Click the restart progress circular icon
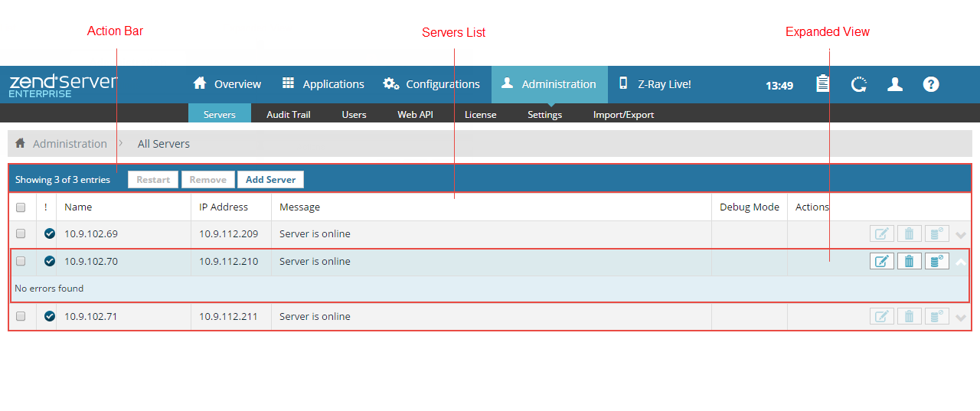 [859, 84]
